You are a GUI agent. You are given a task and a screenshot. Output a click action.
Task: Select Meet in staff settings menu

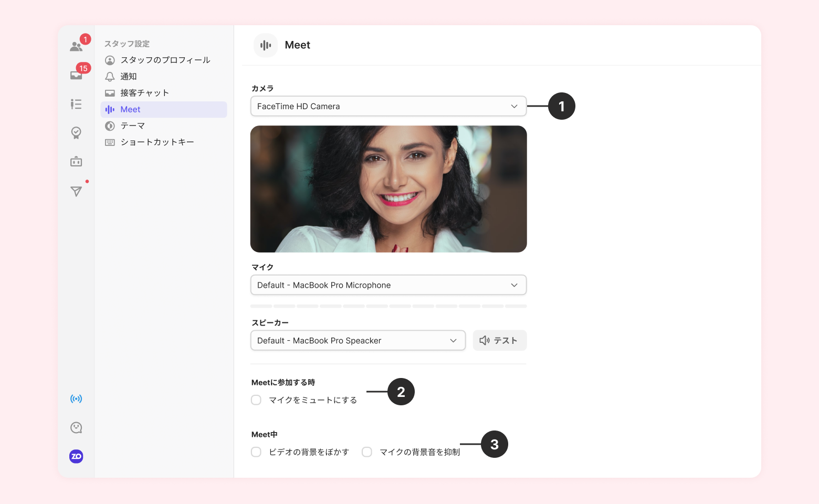click(x=164, y=109)
